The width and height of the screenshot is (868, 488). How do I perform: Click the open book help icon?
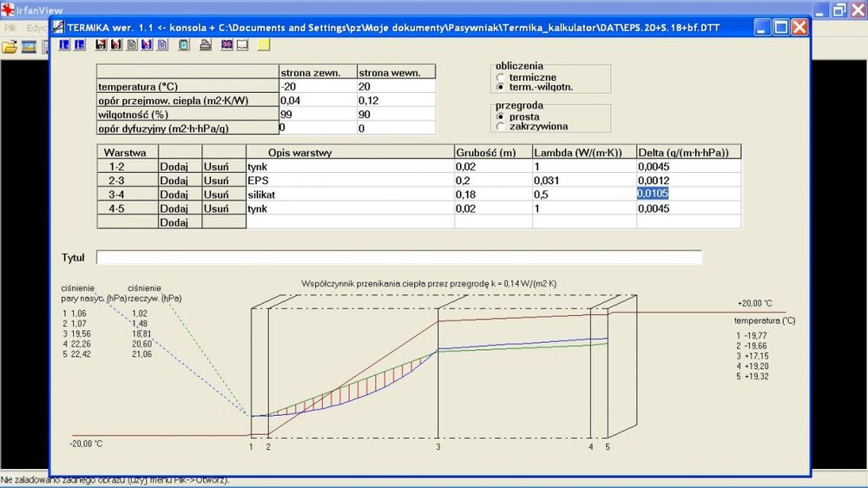click(242, 45)
